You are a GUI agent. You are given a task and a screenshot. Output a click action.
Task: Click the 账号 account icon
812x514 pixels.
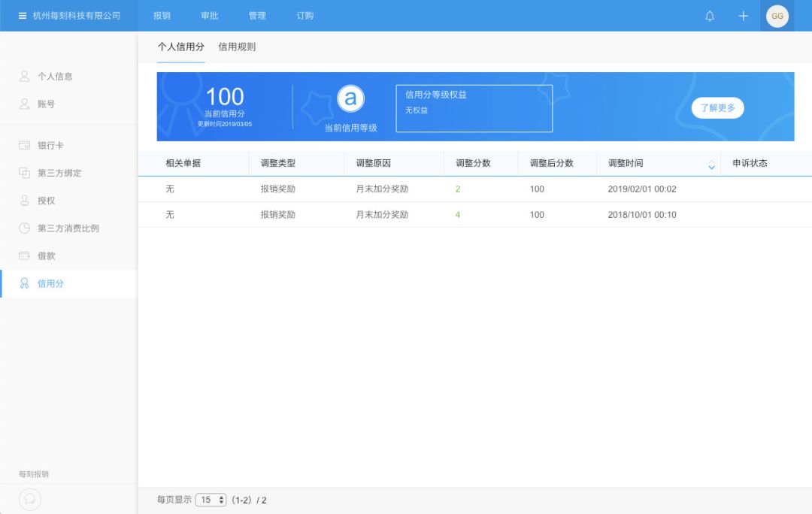[x=24, y=104]
